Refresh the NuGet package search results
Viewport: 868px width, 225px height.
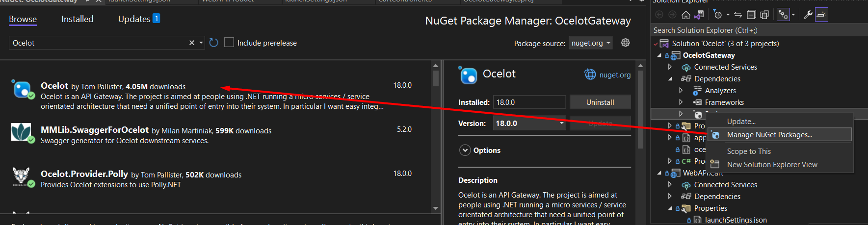click(213, 43)
